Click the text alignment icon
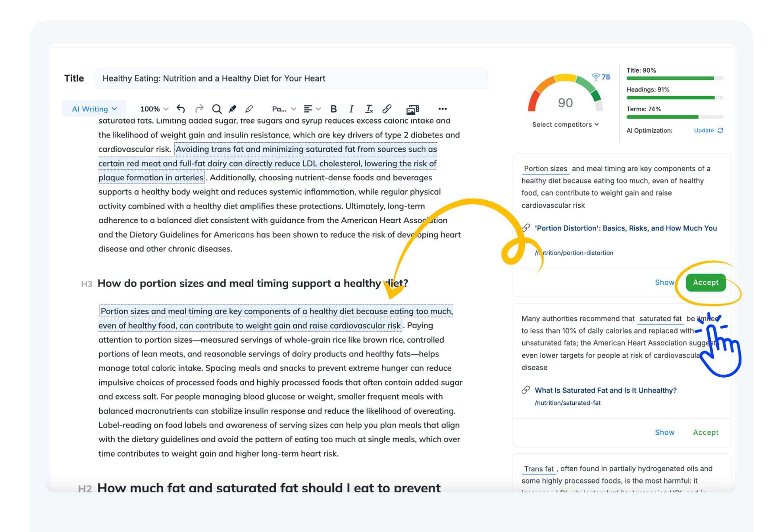 [308, 109]
